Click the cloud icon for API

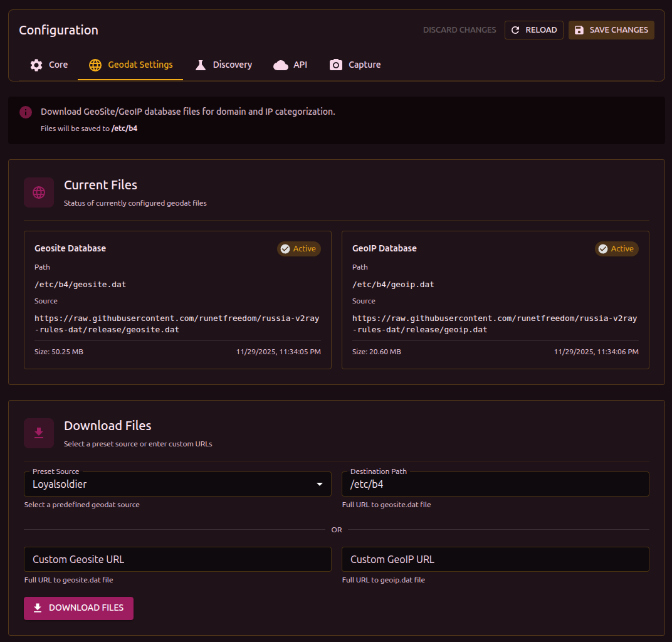pyautogui.click(x=281, y=65)
